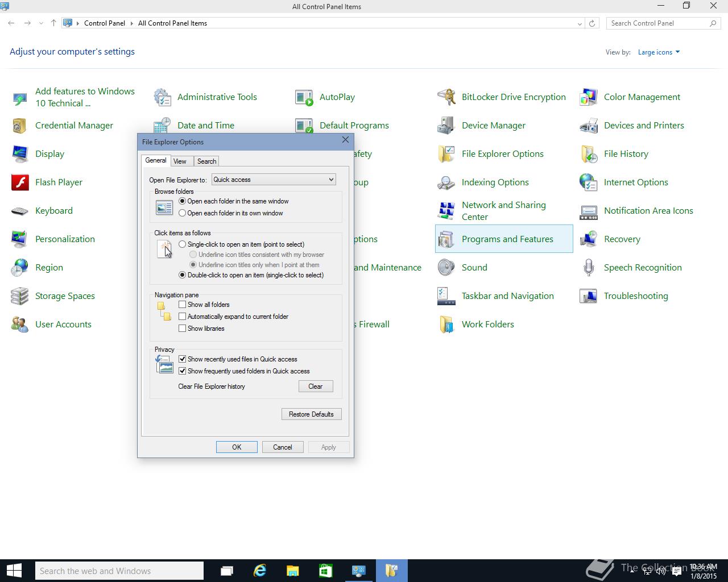Open Personalization icon
Viewport: 728px width, 582px height.
click(20, 239)
